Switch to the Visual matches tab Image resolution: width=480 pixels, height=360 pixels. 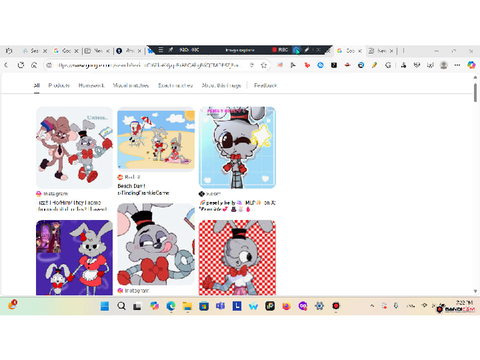131,85
